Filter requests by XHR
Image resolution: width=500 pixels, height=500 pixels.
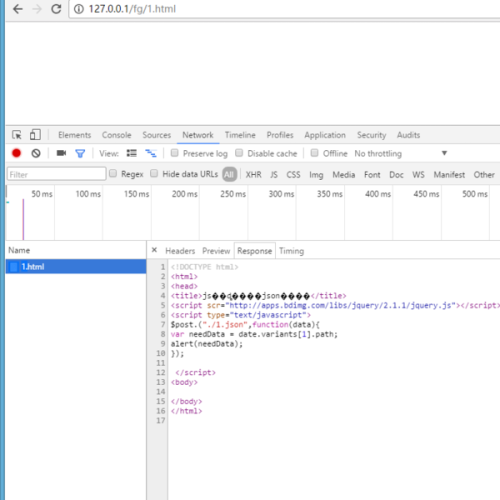253,175
